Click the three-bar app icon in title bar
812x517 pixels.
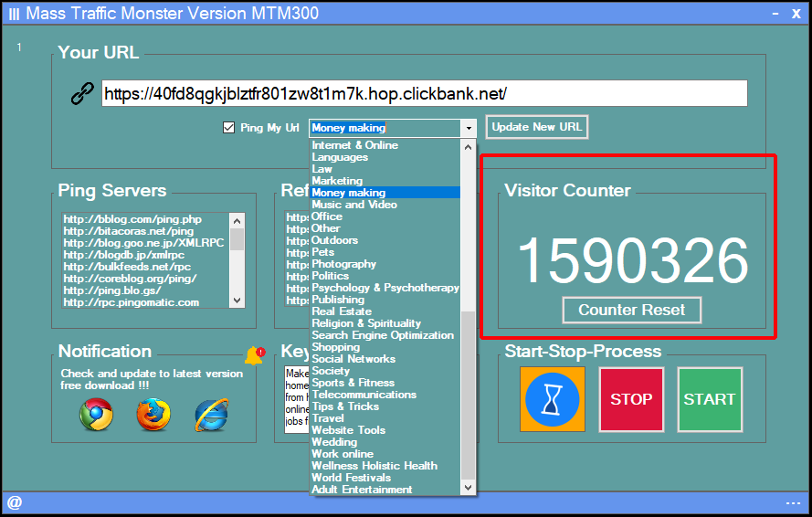click(x=14, y=14)
